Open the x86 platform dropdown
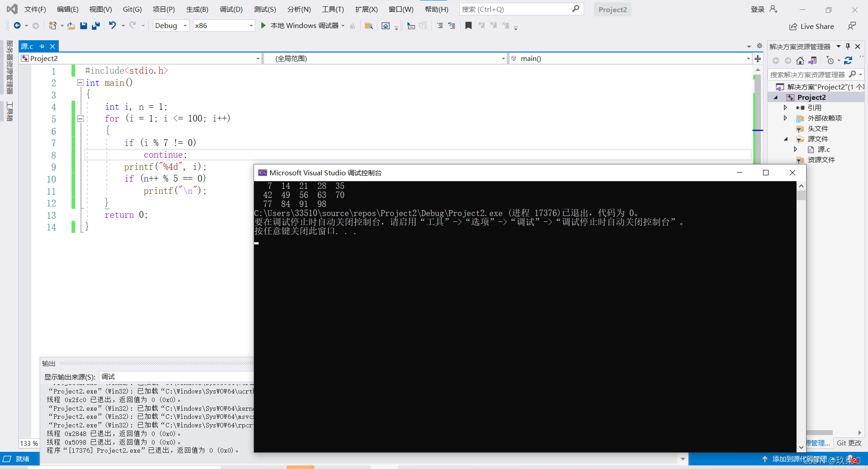868x469 pixels. pyautogui.click(x=224, y=26)
